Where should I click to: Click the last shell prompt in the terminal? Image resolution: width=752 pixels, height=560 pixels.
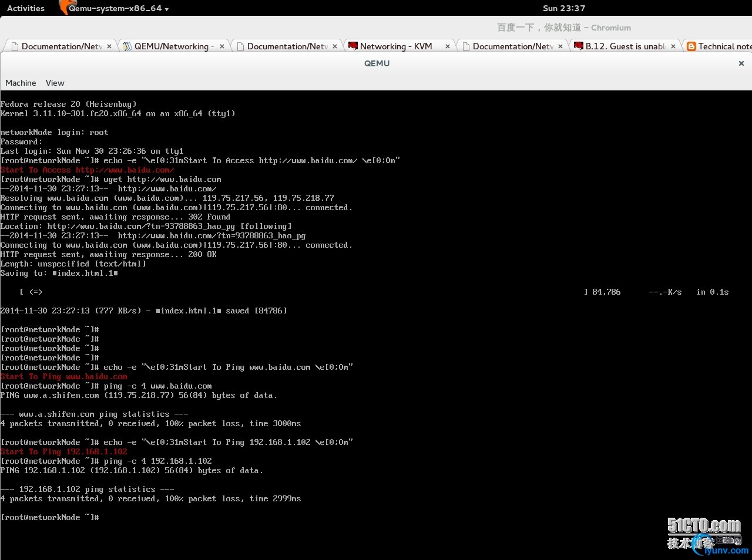pyautogui.click(x=50, y=518)
